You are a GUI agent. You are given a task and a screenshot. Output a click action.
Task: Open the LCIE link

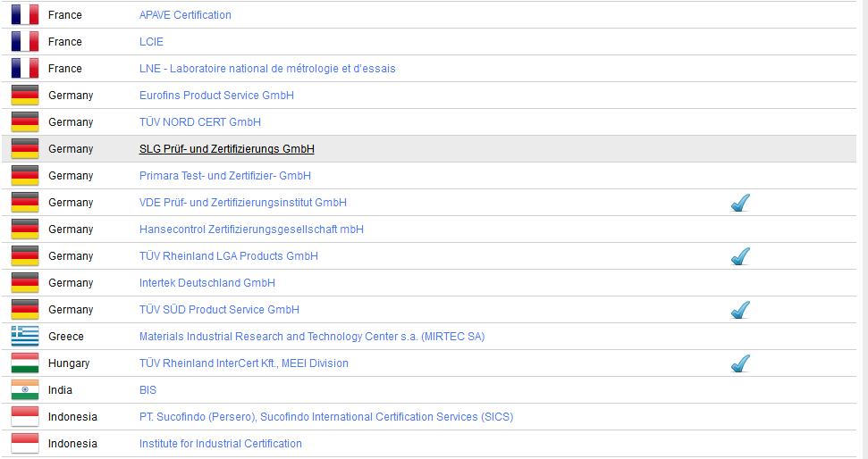(x=151, y=42)
